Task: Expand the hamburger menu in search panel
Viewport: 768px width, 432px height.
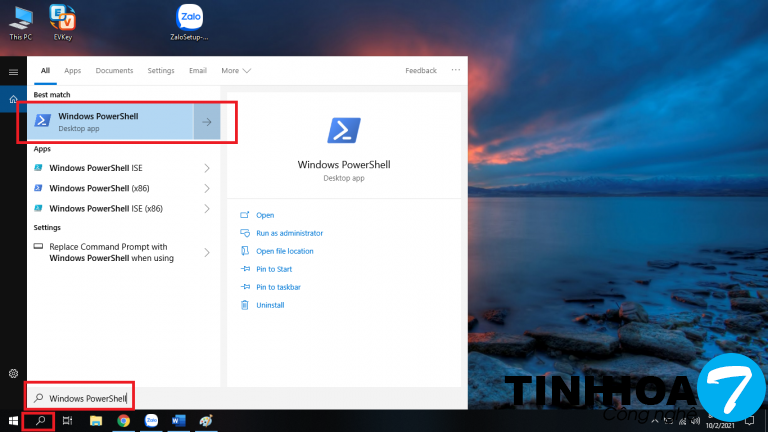Action: pos(13,72)
